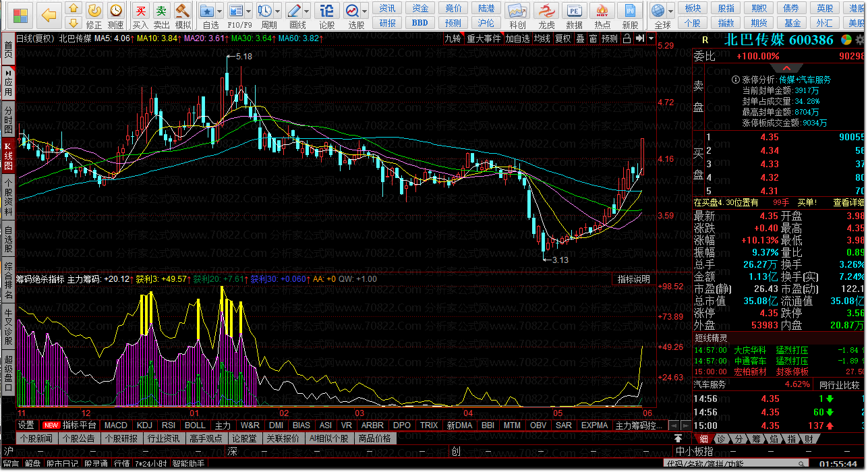Toggle 叠 overlay mode
This screenshot has height=472, width=868.
click(580, 38)
